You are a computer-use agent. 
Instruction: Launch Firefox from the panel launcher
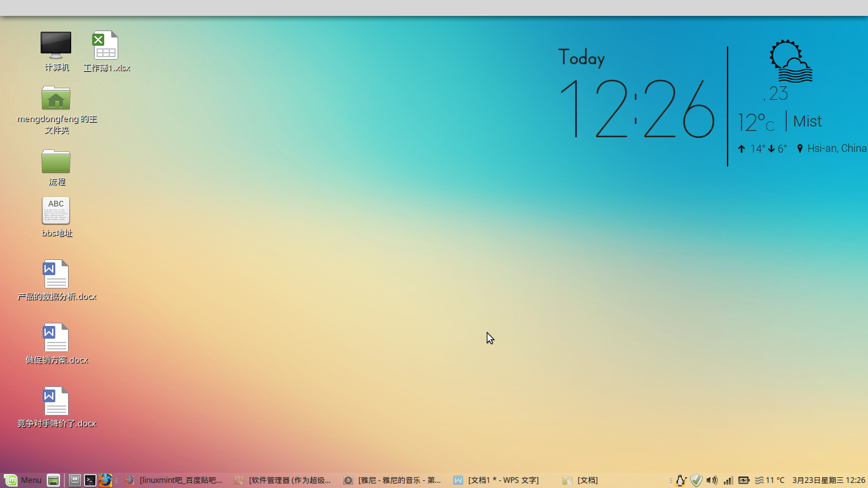105,480
